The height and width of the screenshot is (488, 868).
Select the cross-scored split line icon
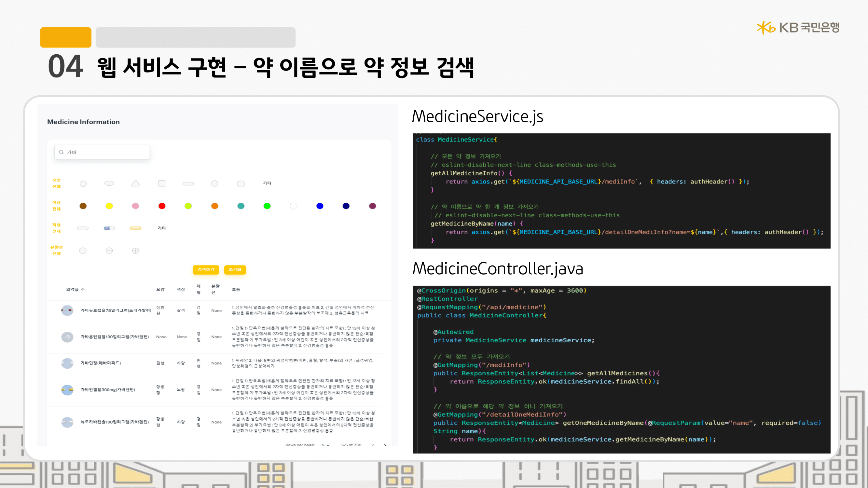pos(135,251)
